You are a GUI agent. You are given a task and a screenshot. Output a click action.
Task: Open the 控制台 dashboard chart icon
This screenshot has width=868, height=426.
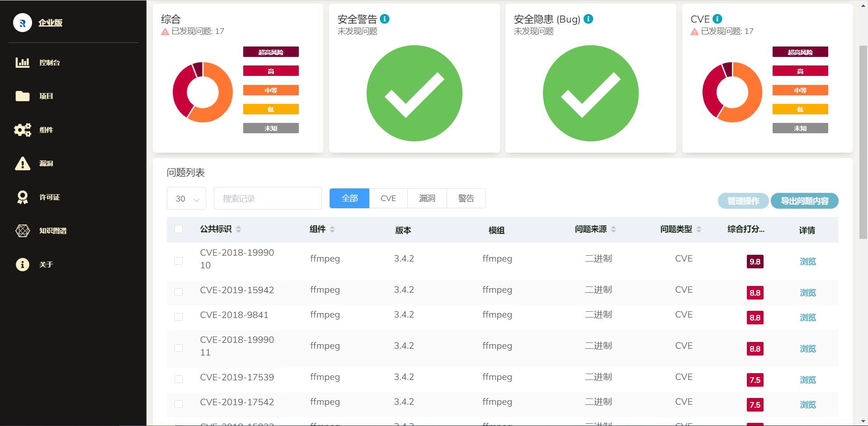(x=22, y=62)
